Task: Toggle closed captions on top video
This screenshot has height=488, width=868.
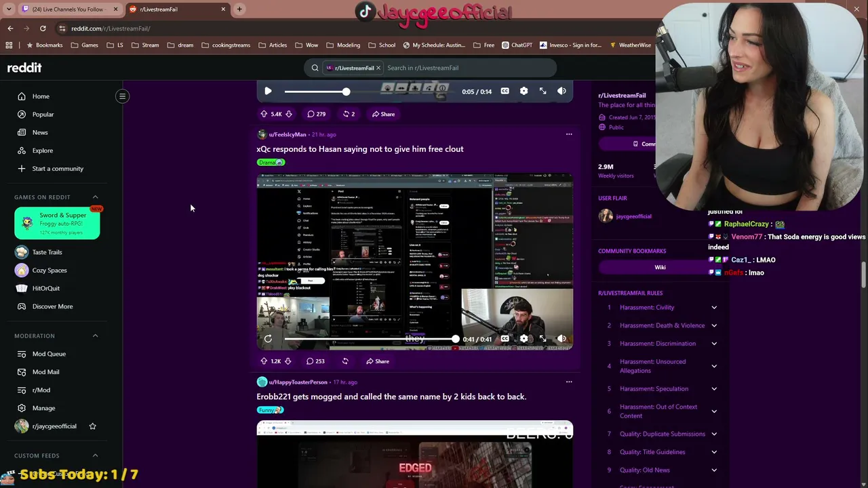Action: click(505, 91)
